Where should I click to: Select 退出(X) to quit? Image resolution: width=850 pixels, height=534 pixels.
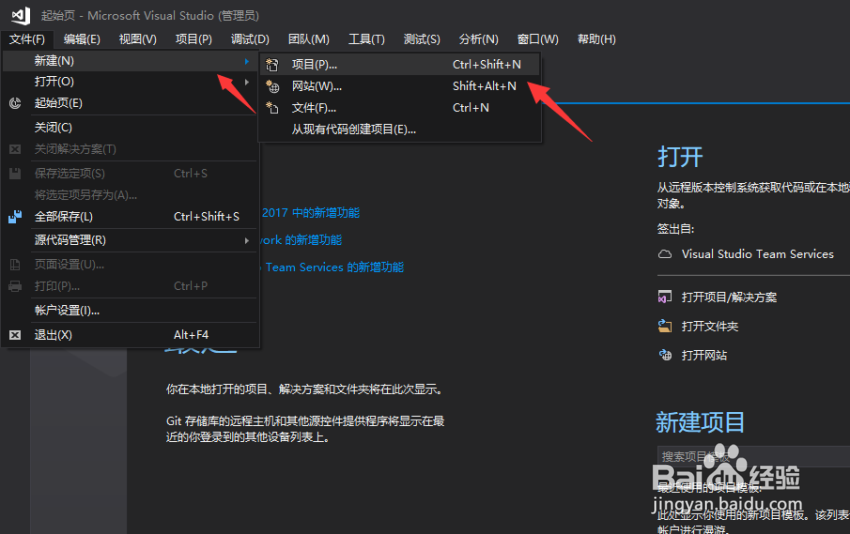tap(130, 335)
